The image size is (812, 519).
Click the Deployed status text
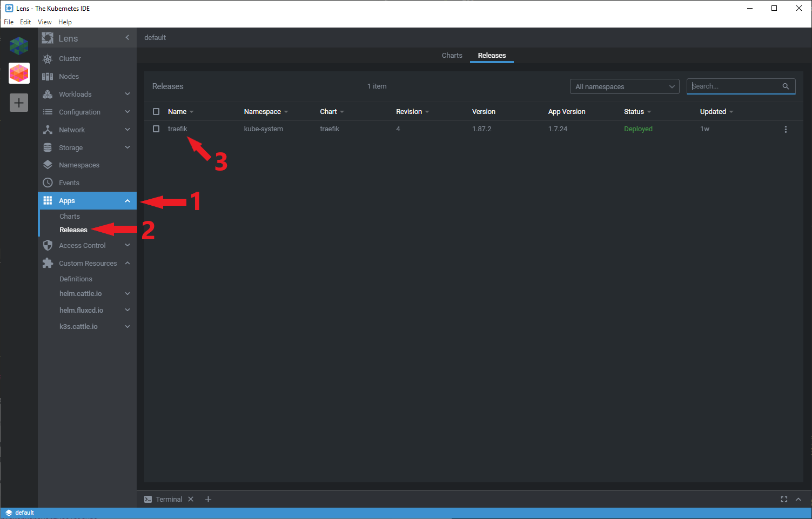638,129
